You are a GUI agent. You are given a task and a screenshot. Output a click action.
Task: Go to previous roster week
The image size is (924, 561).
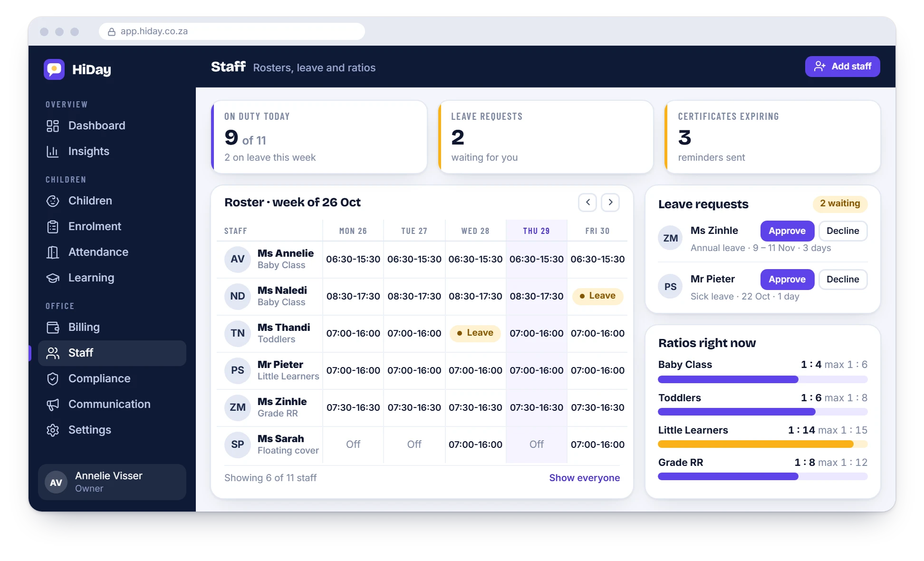(x=587, y=203)
